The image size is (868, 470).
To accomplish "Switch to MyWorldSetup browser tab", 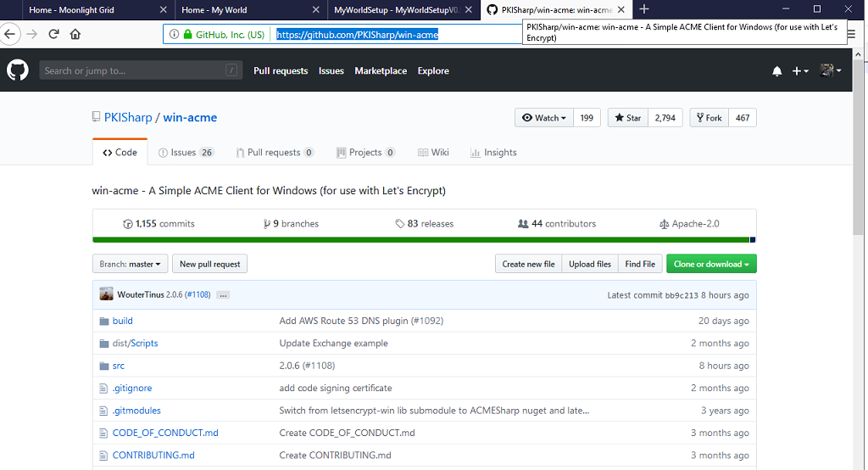I will [403, 10].
